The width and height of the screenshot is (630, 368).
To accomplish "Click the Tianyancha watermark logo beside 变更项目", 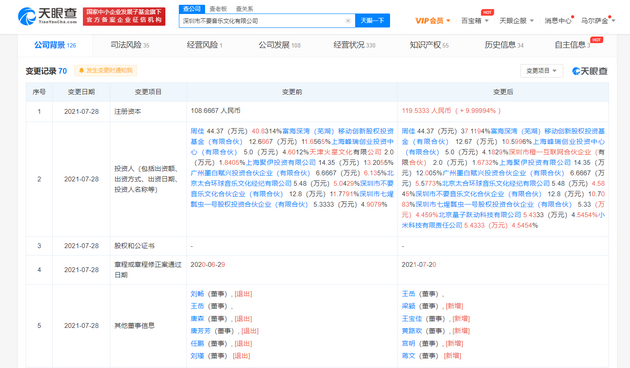I will coord(590,71).
